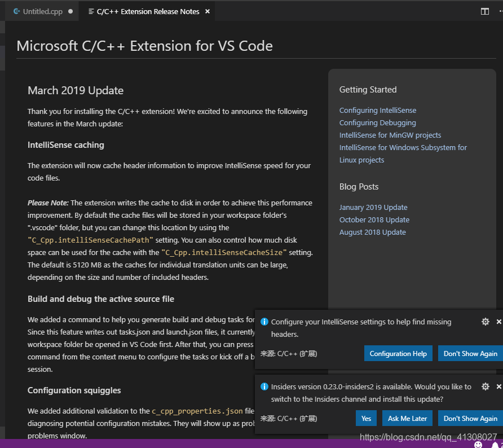Open the August 2018 Update blog post

click(x=372, y=232)
